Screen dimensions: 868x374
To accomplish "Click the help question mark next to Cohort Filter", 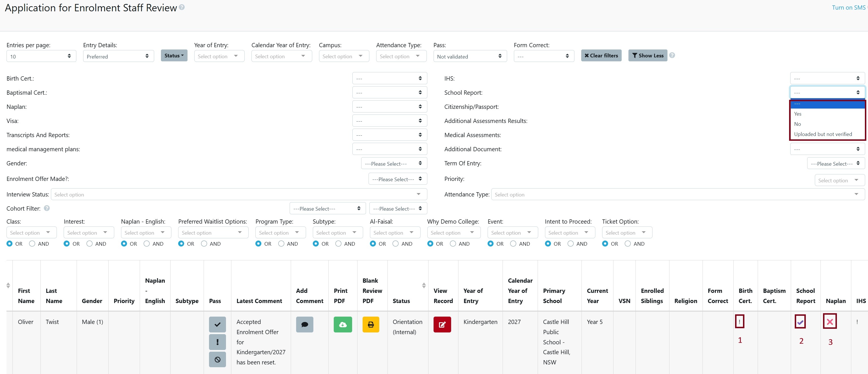I will point(46,208).
